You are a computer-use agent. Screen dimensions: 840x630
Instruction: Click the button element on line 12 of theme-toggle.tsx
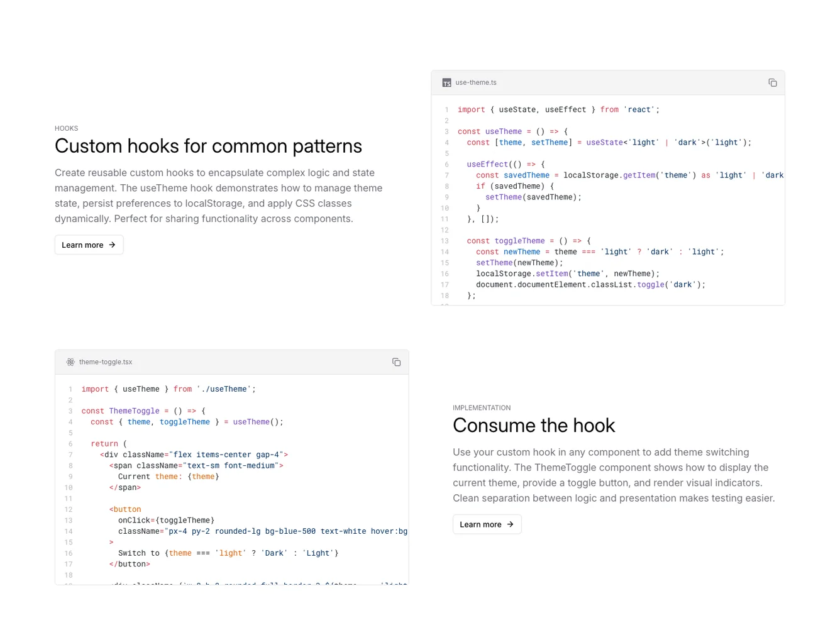coord(125,509)
